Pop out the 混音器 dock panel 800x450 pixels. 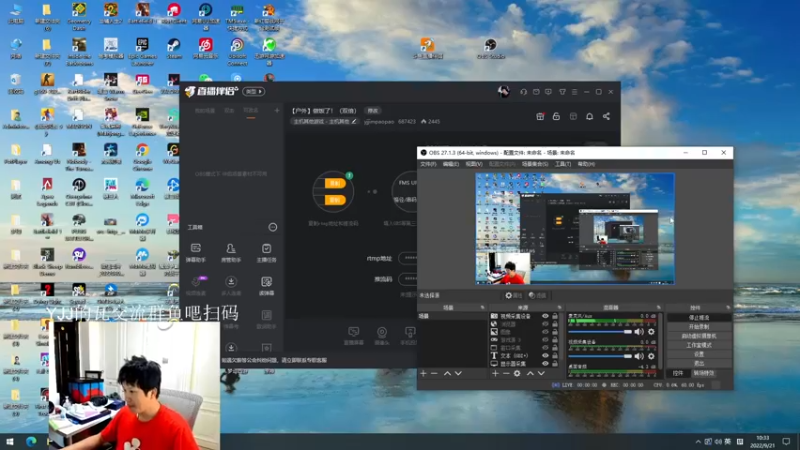click(658, 308)
